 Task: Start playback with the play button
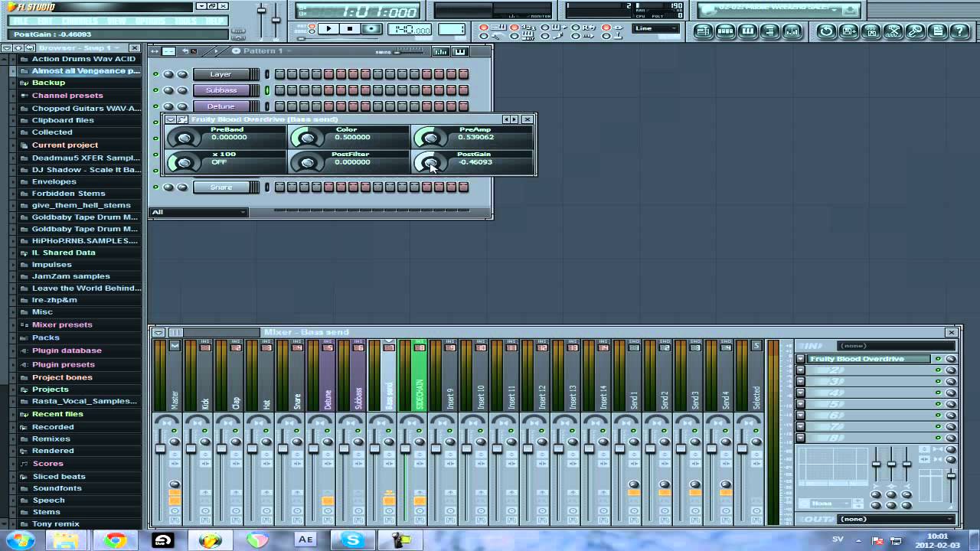point(328,29)
